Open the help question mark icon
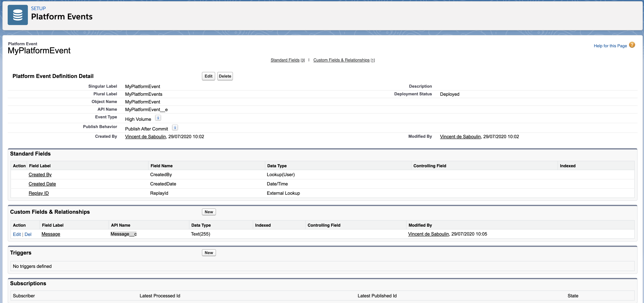 632,45
